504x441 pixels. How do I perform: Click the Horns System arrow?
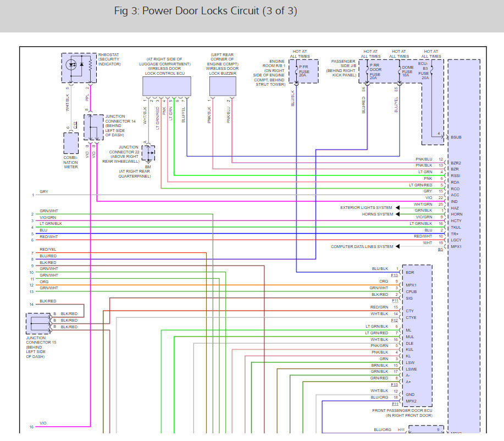[397, 214]
